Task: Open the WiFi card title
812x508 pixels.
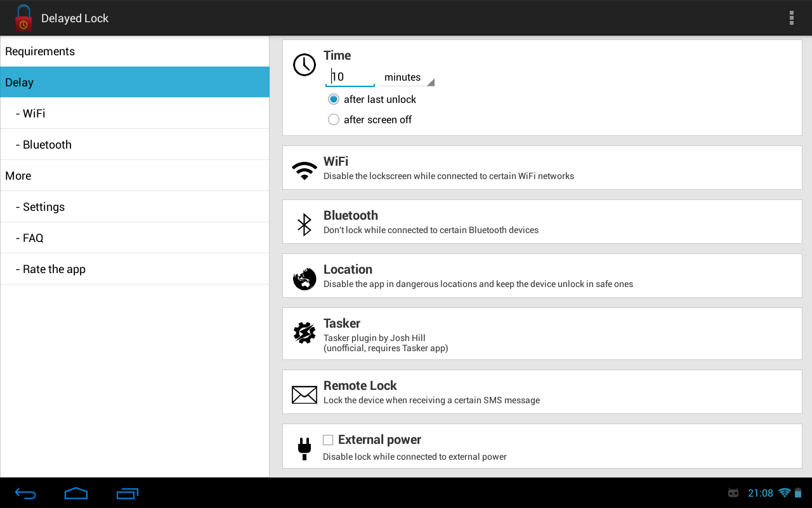Action: point(336,161)
